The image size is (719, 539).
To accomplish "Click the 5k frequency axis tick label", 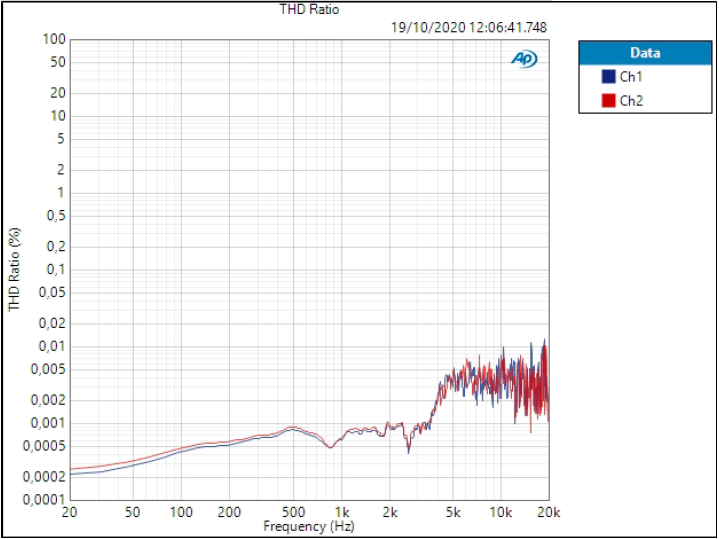I will pos(453,512).
